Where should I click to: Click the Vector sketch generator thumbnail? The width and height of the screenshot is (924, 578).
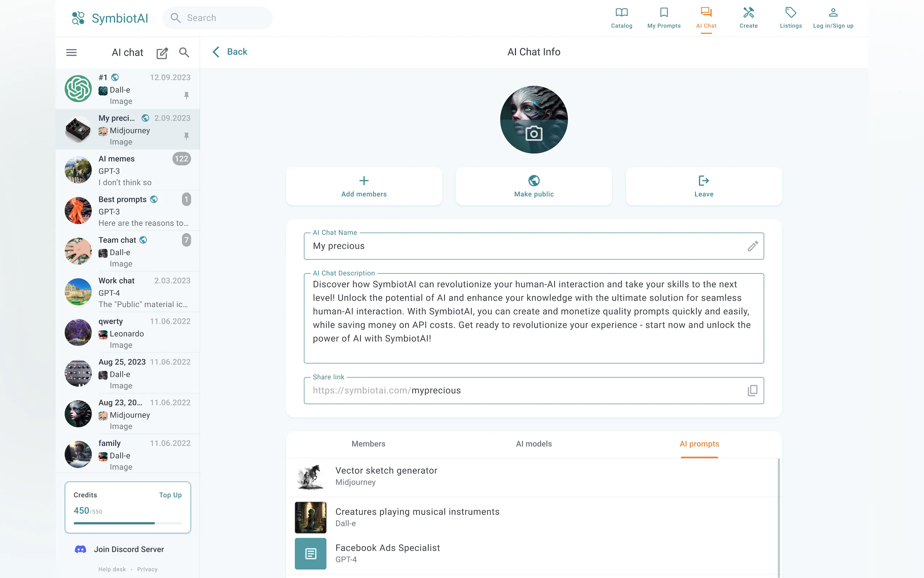click(311, 477)
